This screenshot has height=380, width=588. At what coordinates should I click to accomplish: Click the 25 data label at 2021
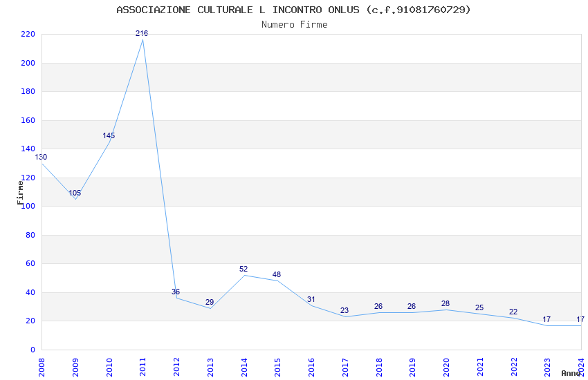(479, 307)
